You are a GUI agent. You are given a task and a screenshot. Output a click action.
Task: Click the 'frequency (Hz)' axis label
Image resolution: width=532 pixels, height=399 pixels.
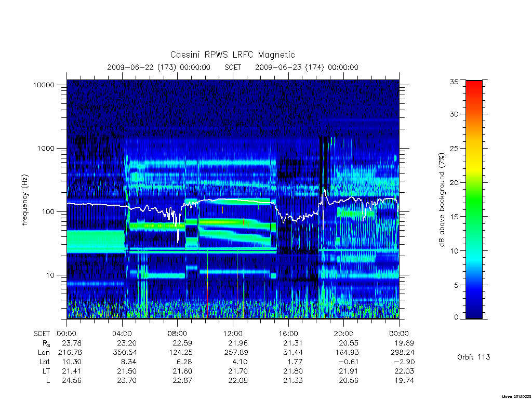(x=24, y=200)
